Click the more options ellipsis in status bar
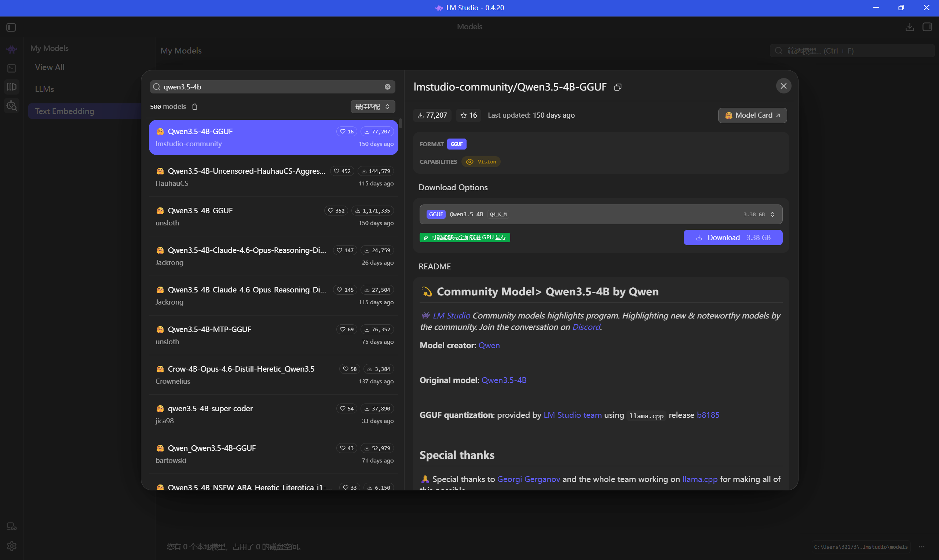Image resolution: width=939 pixels, height=560 pixels. [x=922, y=547]
